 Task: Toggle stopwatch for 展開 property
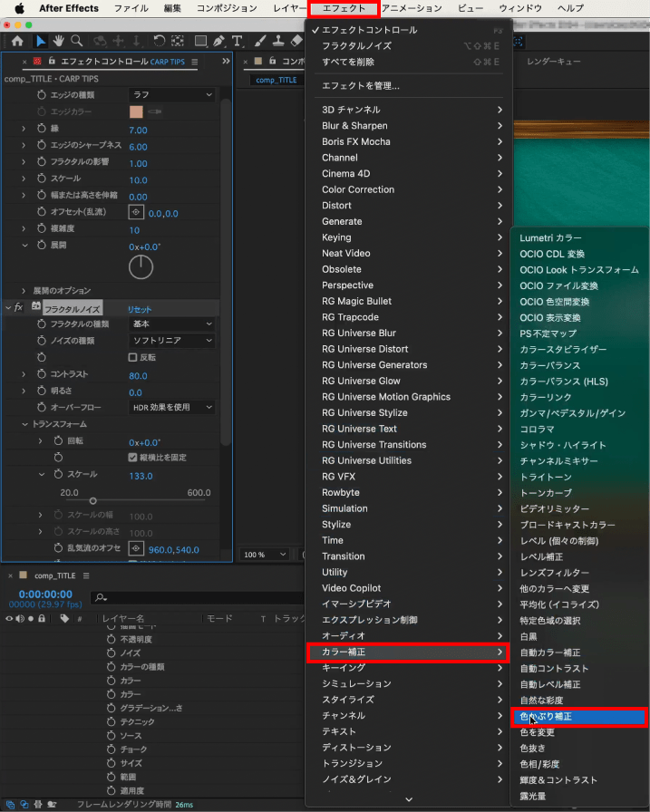point(42,245)
